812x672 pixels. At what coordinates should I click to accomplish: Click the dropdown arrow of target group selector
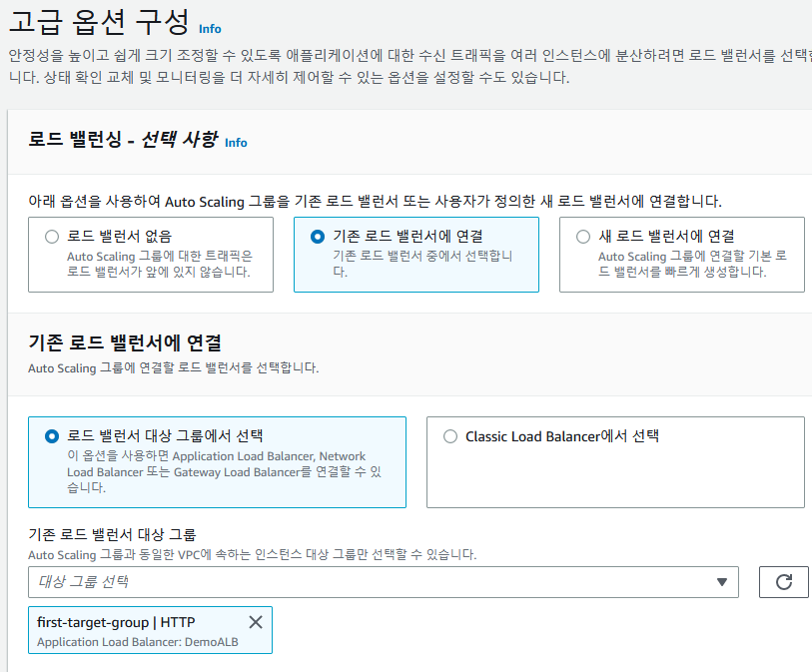(x=722, y=582)
